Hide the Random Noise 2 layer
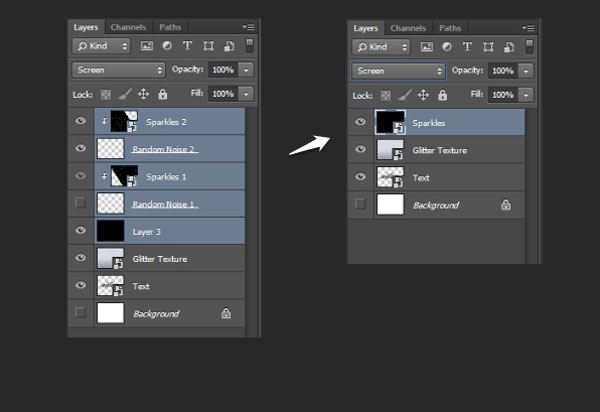Viewport: 600px width, 412px height. (x=80, y=148)
